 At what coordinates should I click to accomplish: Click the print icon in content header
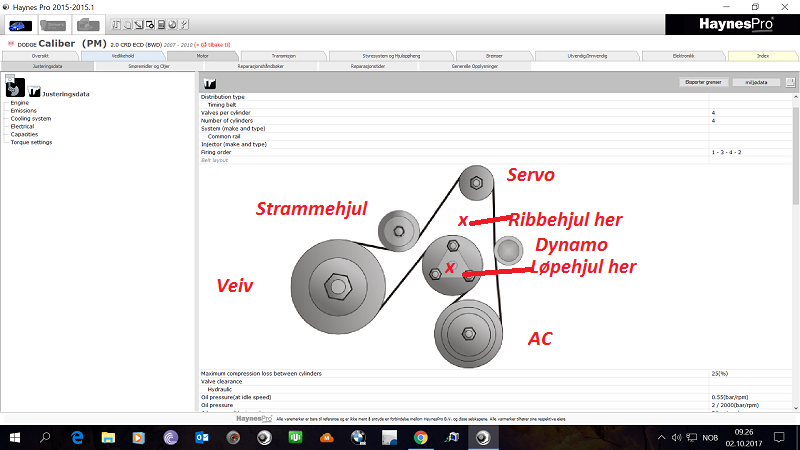coord(790,82)
